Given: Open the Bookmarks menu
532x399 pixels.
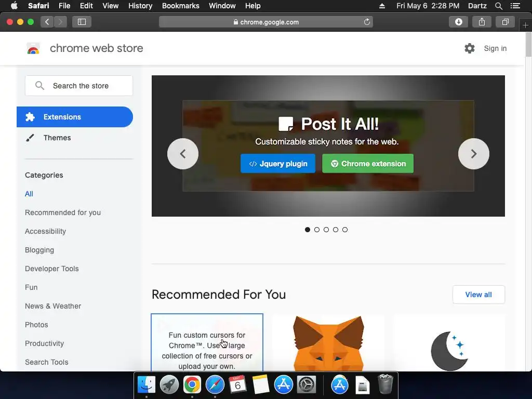Looking at the screenshot, I should (x=180, y=6).
